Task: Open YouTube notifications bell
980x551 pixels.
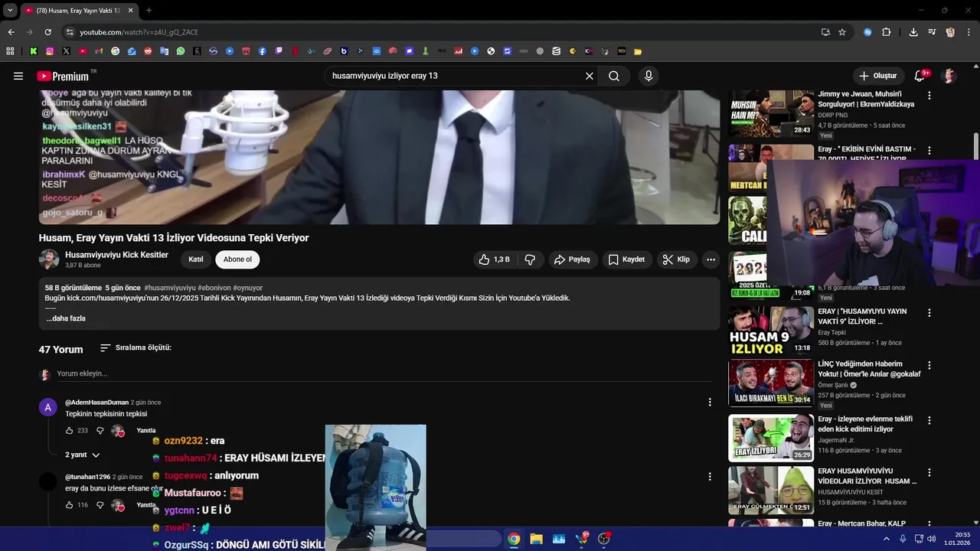Action: [x=920, y=76]
